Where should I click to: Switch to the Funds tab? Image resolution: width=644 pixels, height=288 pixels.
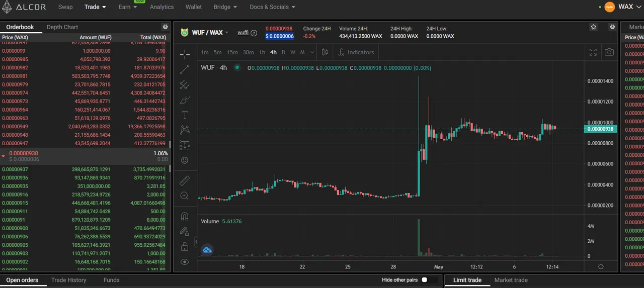click(111, 280)
